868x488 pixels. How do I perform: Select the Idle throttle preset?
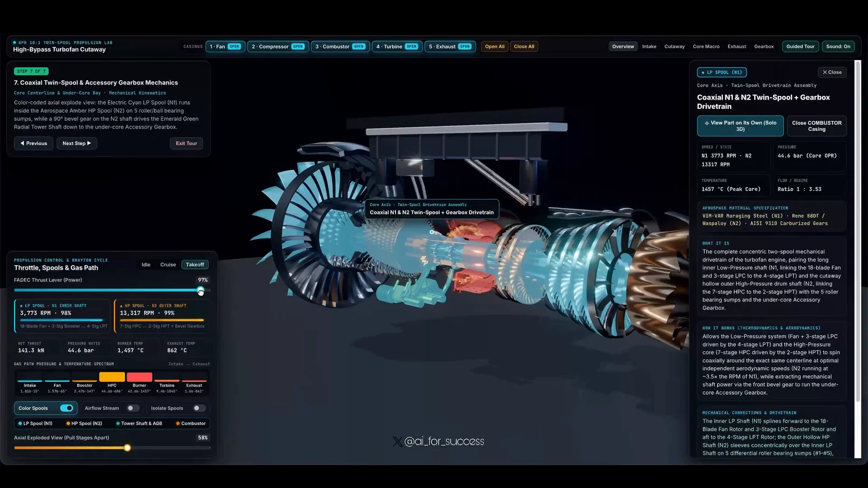coord(146,265)
